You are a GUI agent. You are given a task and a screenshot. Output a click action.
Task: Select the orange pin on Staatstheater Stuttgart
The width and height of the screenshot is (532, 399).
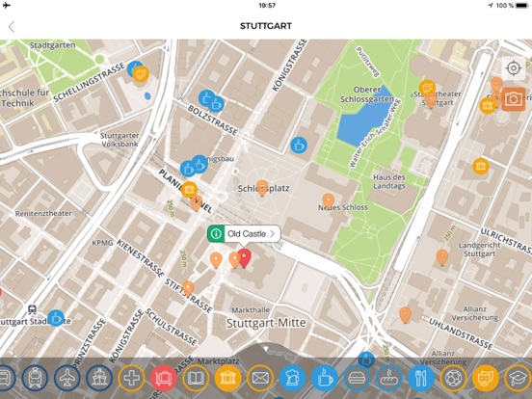(x=431, y=100)
